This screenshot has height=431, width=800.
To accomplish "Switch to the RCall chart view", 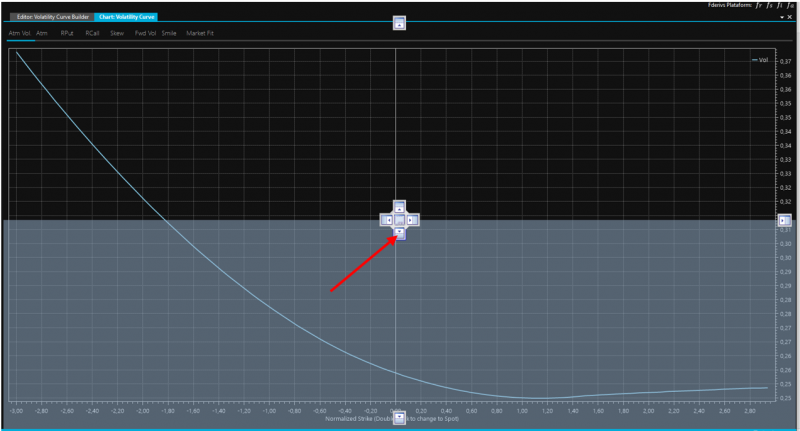I will tap(92, 33).
